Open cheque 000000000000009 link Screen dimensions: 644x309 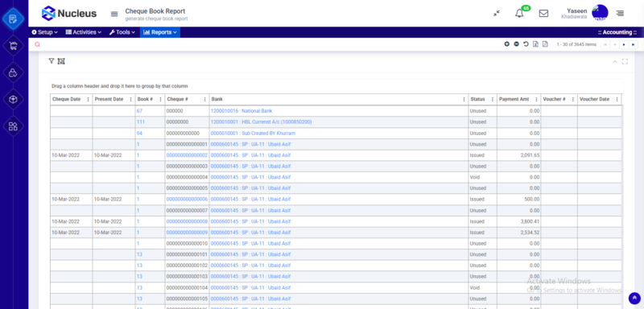pyautogui.click(x=187, y=233)
